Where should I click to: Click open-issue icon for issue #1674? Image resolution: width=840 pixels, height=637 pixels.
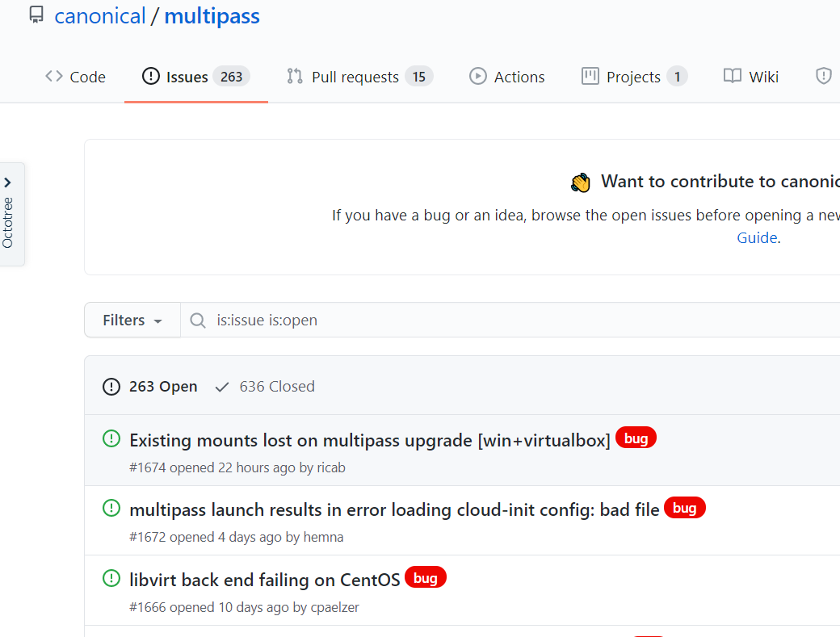(x=111, y=439)
